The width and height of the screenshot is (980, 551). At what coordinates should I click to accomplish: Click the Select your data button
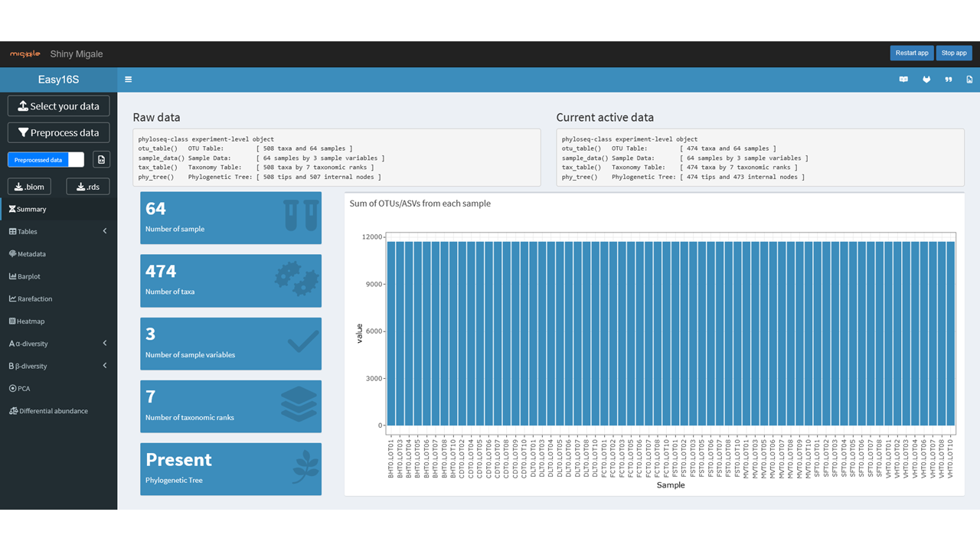pyautogui.click(x=58, y=106)
